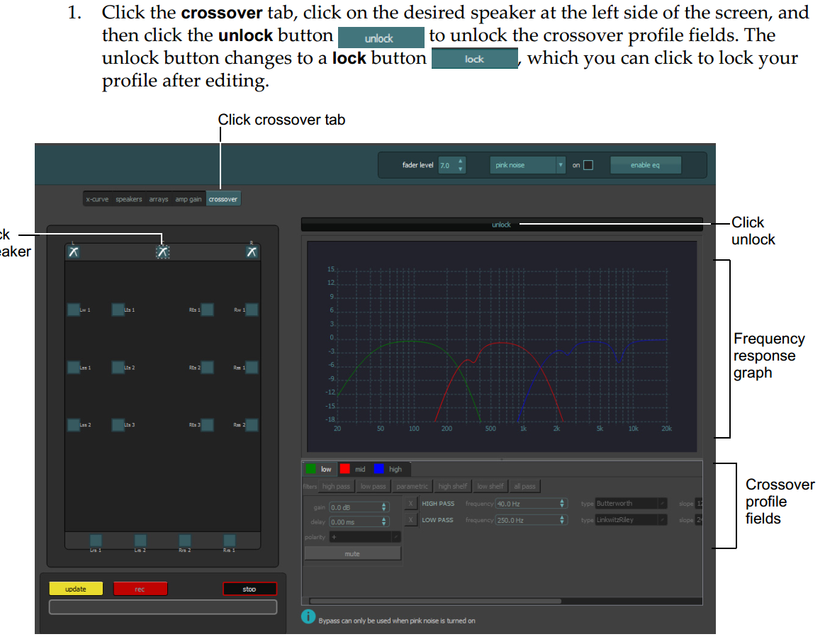
Task: Add a high pass filter
Action: click(x=336, y=486)
